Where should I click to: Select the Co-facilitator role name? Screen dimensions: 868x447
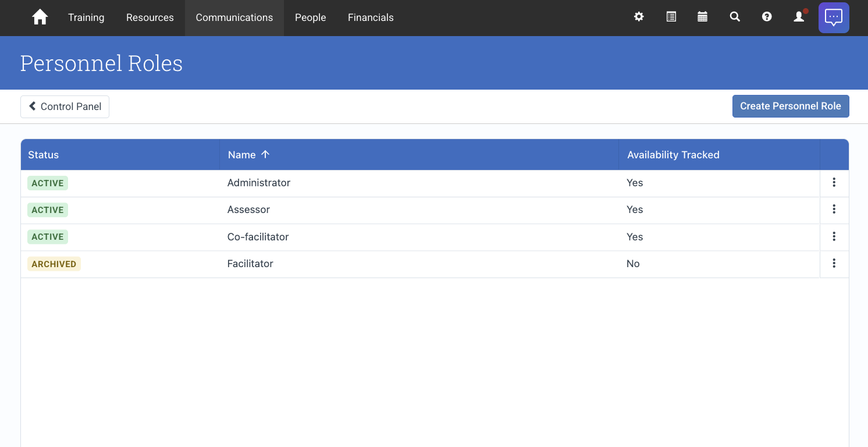(258, 237)
